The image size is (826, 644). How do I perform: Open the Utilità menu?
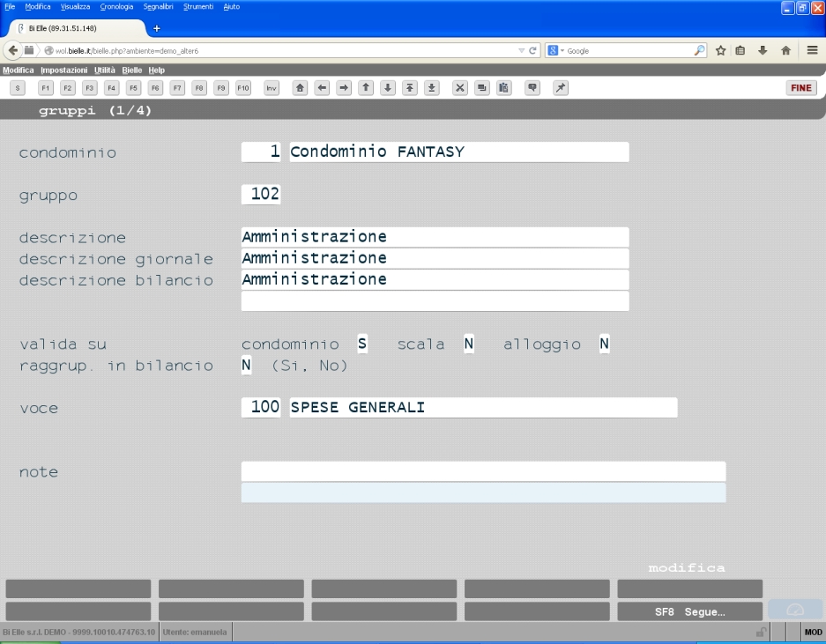pos(104,70)
